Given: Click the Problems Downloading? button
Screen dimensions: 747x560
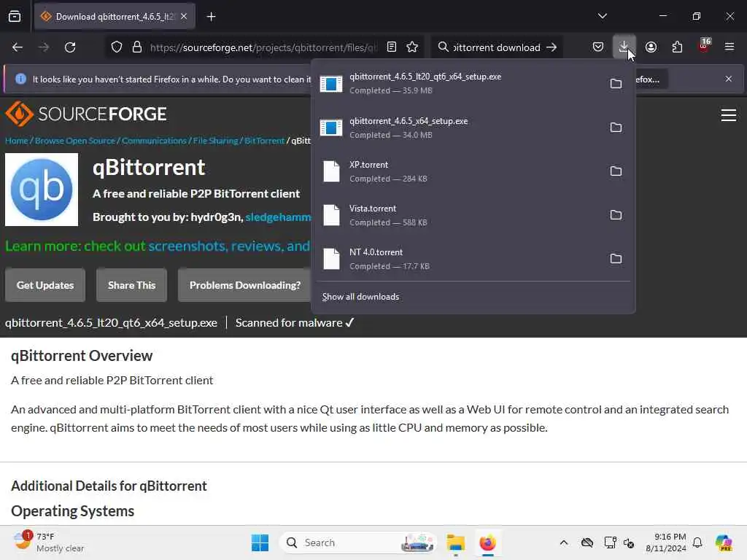Looking at the screenshot, I should (x=245, y=285).
